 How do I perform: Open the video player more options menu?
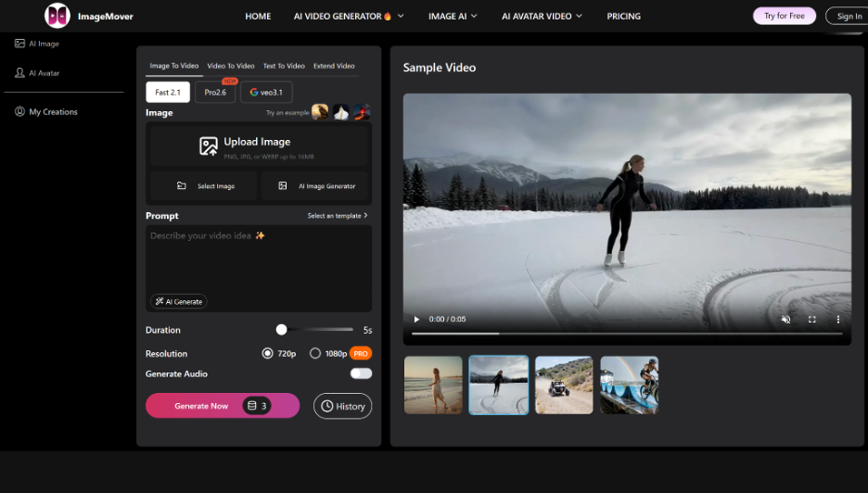coord(838,320)
